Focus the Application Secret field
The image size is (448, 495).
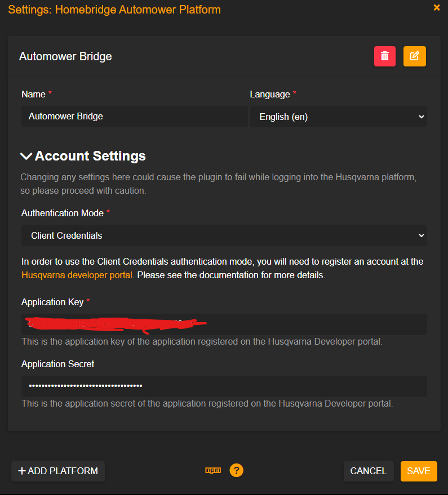pyautogui.click(x=224, y=386)
